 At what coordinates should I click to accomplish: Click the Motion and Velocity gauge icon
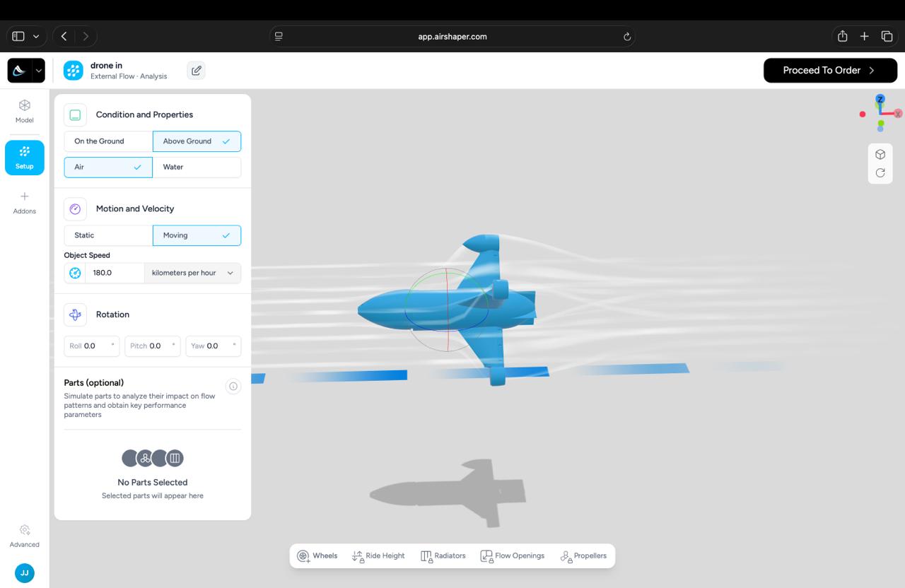[76, 209]
